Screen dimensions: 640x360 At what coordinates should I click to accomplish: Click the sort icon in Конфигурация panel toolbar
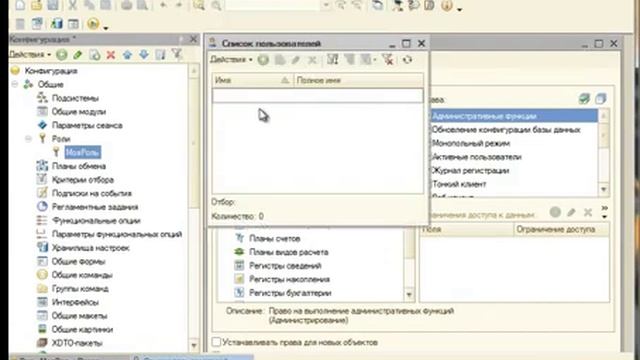(160, 54)
